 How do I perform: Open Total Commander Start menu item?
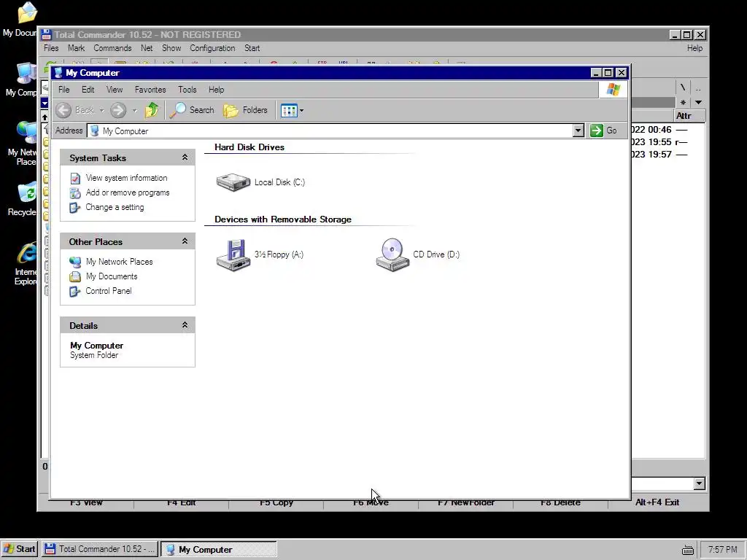coord(252,48)
